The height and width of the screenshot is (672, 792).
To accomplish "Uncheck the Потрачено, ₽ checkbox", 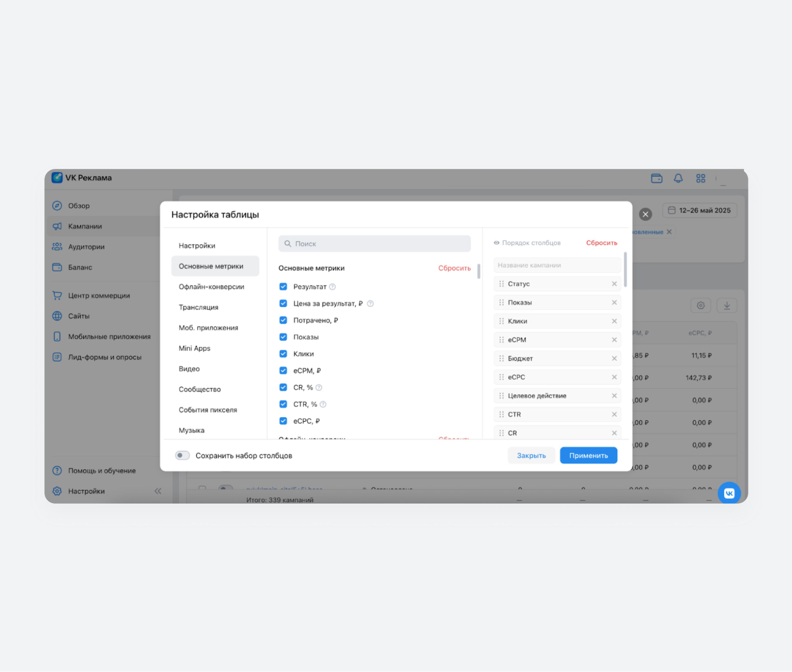I will (283, 320).
